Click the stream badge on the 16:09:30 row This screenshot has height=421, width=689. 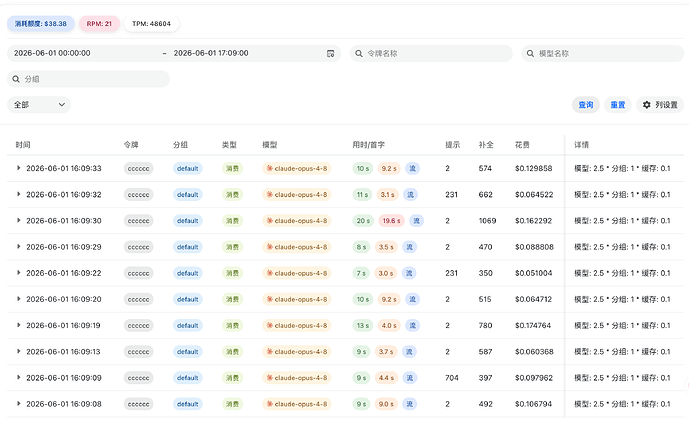[x=416, y=221]
